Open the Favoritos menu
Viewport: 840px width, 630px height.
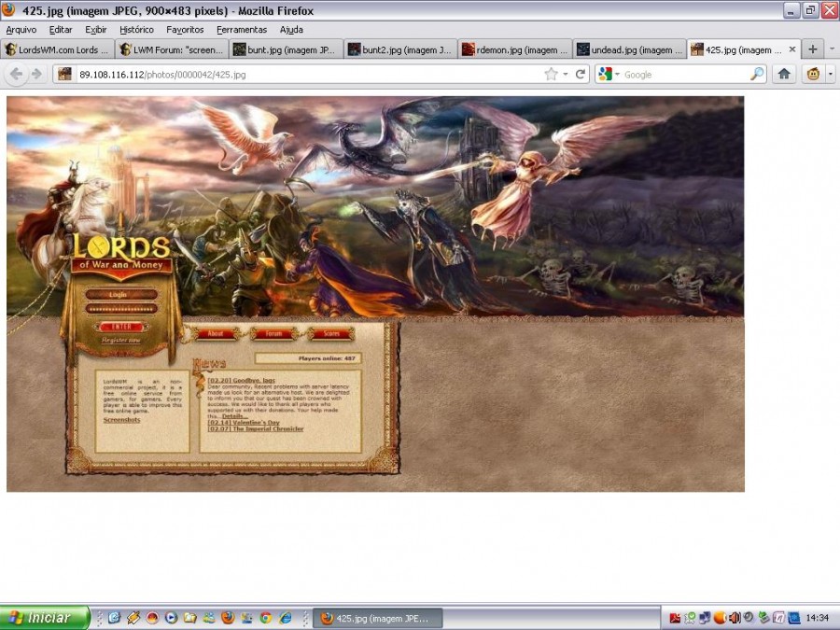pos(185,30)
